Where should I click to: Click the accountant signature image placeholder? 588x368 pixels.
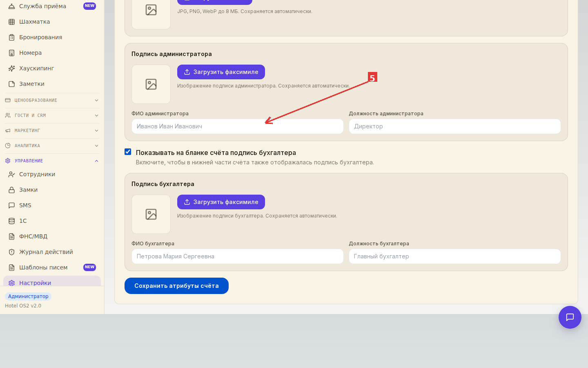(x=151, y=214)
